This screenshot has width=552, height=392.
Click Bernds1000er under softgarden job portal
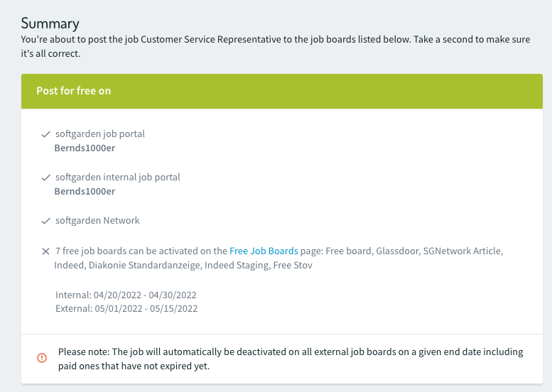tap(85, 148)
